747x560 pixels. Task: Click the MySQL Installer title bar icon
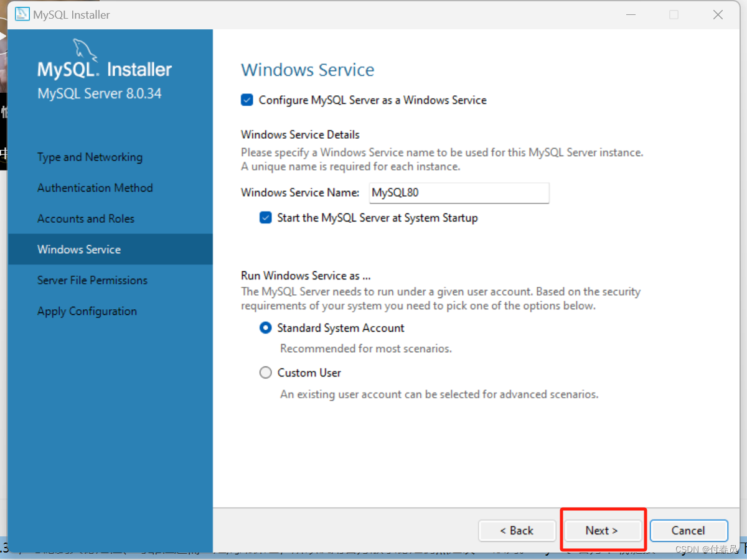coord(23,14)
